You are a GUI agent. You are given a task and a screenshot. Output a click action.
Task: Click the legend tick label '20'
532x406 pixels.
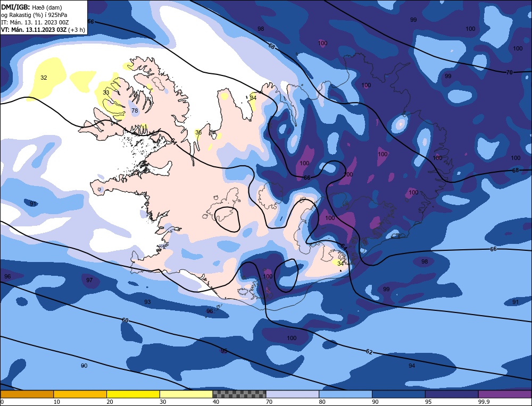click(110, 402)
